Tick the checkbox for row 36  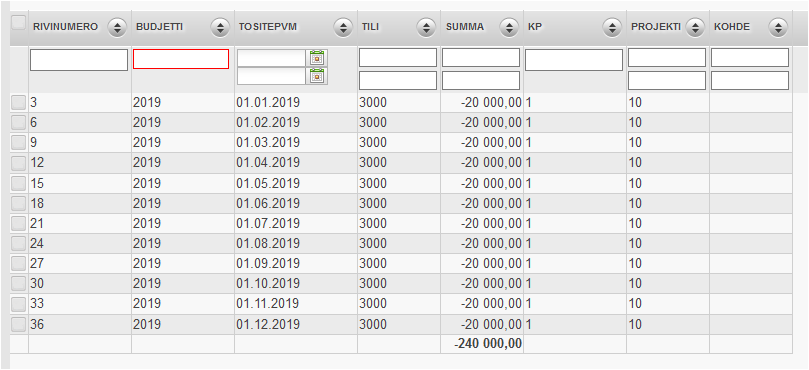coord(19,325)
